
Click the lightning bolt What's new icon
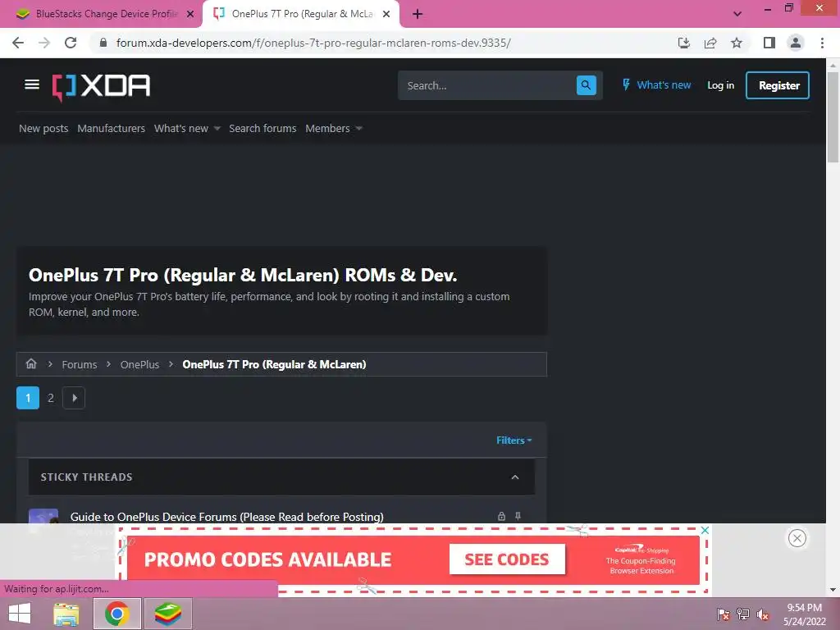tap(626, 84)
